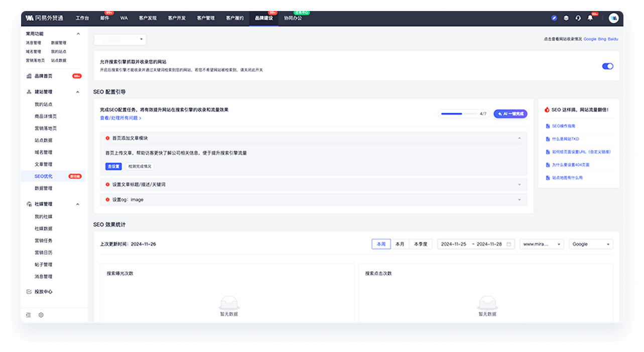Click the stacked layers icon in header
The image size is (644, 352).
point(566,18)
